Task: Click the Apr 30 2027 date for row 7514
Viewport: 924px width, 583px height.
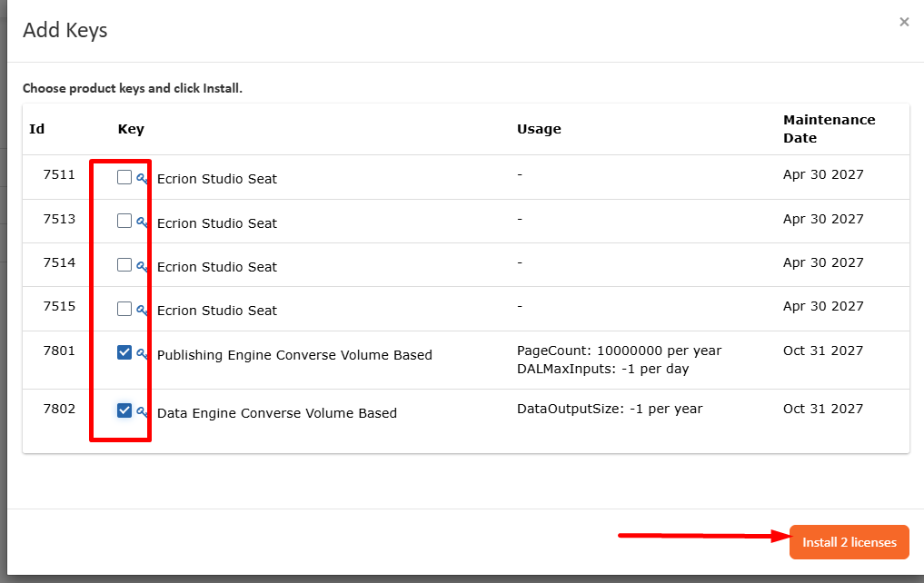Action: pos(823,262)
